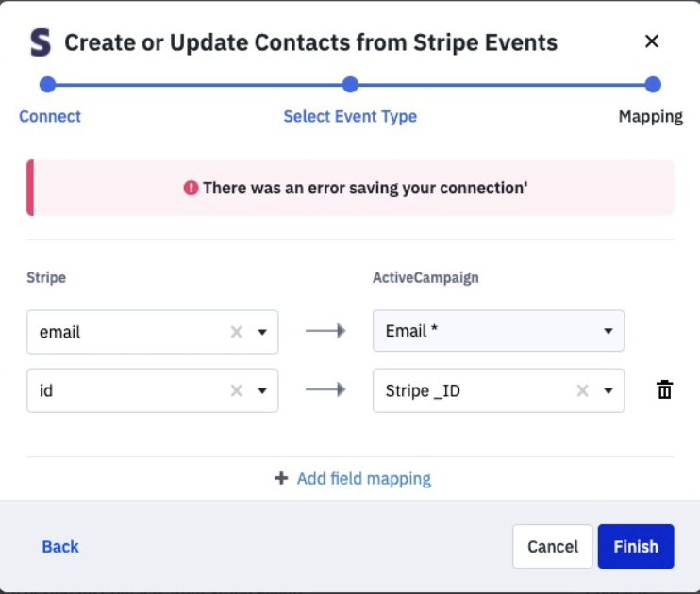The width and height of the screenshot is (700, 594).
Task: Go to the Select Event Type step
Action: click(x=350, y=116)
